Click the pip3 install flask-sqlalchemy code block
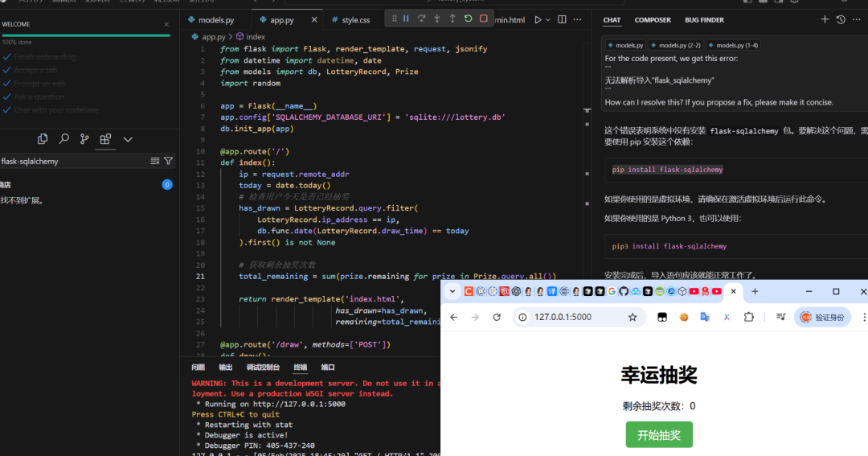The width and height of the screenshot is (868, 456). [736, 246]
